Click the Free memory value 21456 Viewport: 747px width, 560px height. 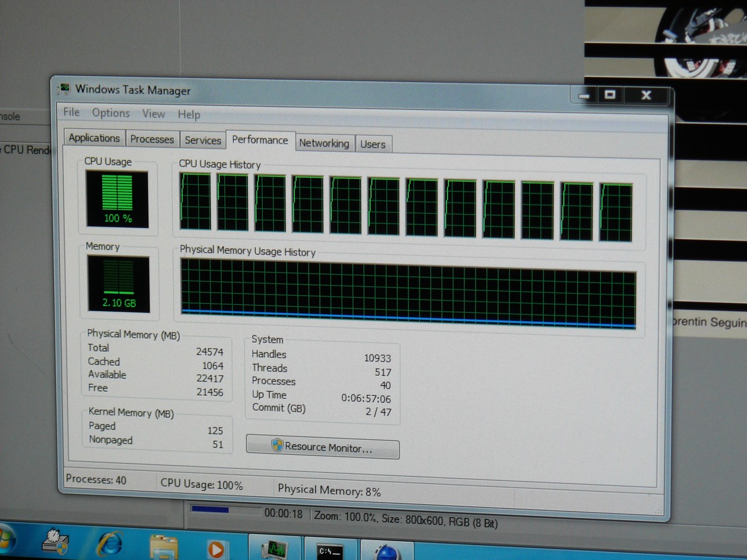(x=210, y=393)
